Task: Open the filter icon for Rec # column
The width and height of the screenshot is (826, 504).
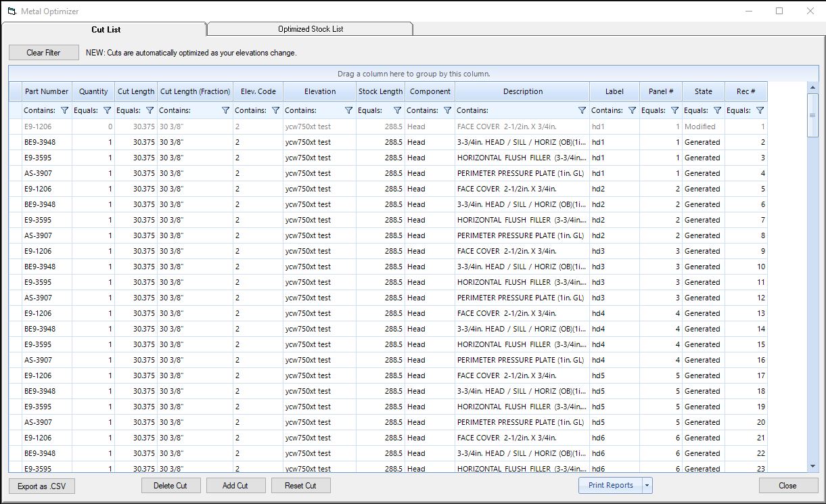Action: point(760,110)
